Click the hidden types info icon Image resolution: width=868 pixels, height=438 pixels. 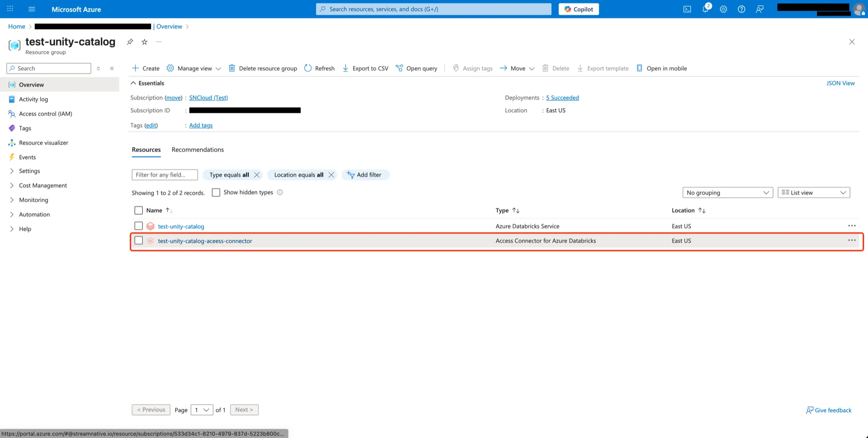pos(280,192)
